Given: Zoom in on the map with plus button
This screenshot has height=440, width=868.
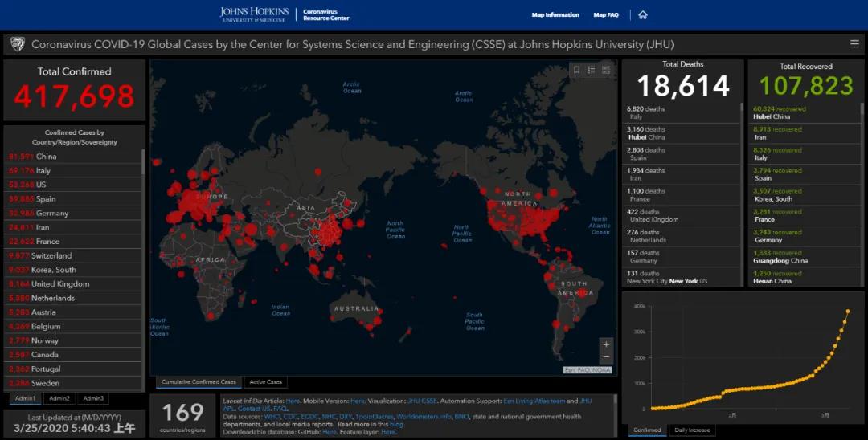Looking at the screenshot, I should tap(606, 344).
